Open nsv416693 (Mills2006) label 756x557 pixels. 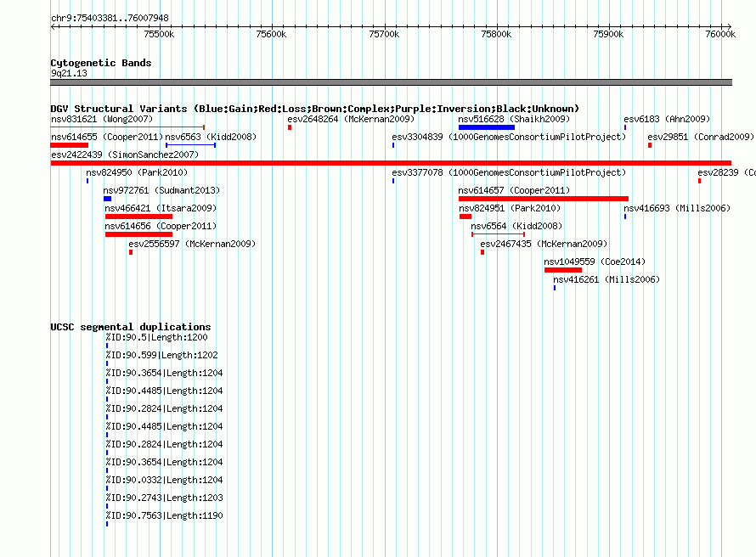pos(677,208)
